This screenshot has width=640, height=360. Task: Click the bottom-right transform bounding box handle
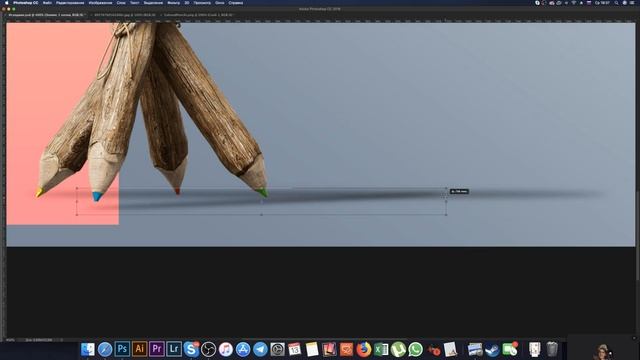(x=446, y=214)
